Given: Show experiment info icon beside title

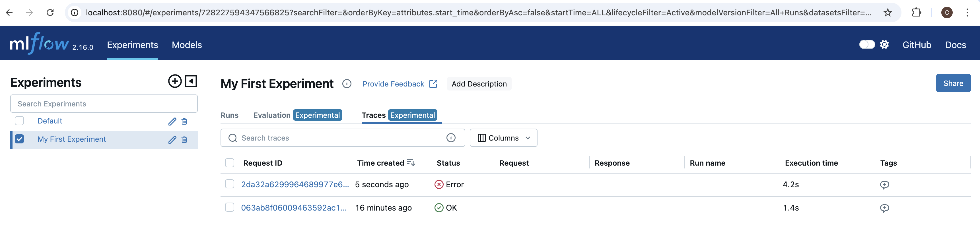Looking at the screenshot, I should 347,84.
